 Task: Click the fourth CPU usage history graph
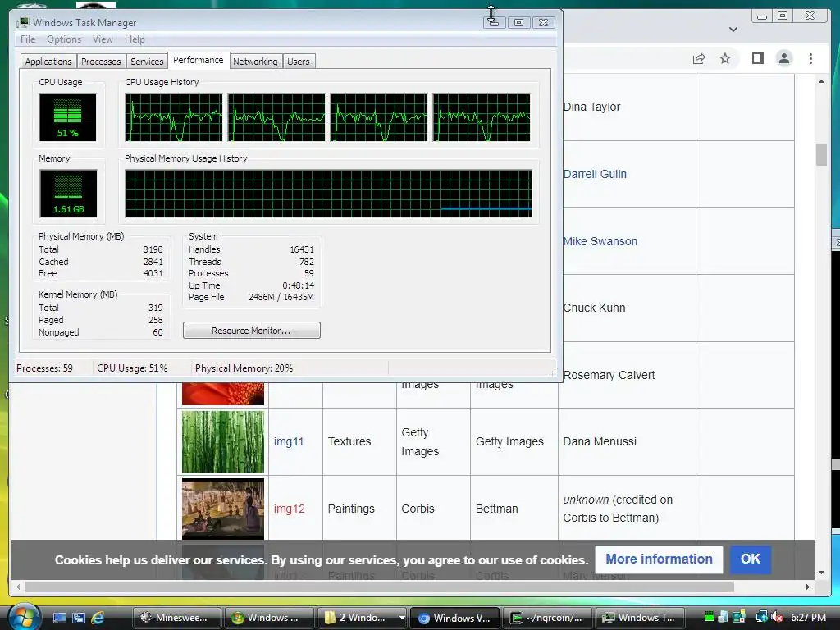[x=481, y=117]
